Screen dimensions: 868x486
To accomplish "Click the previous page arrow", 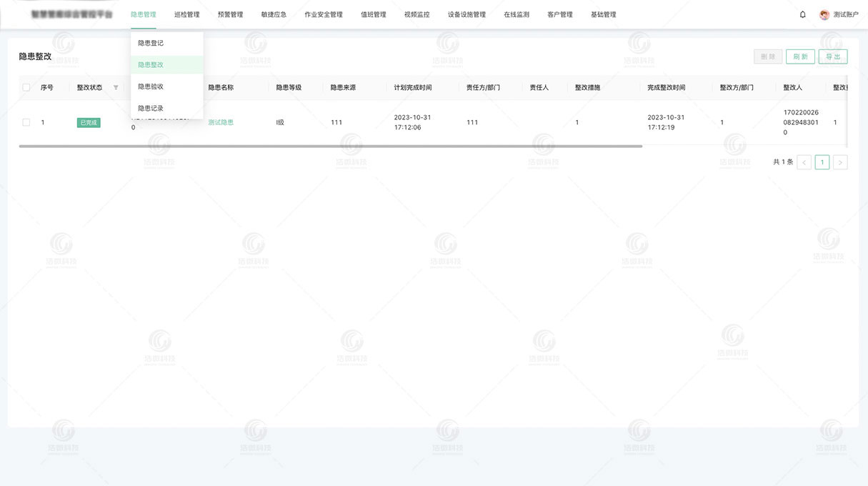I will coord(804,162).
